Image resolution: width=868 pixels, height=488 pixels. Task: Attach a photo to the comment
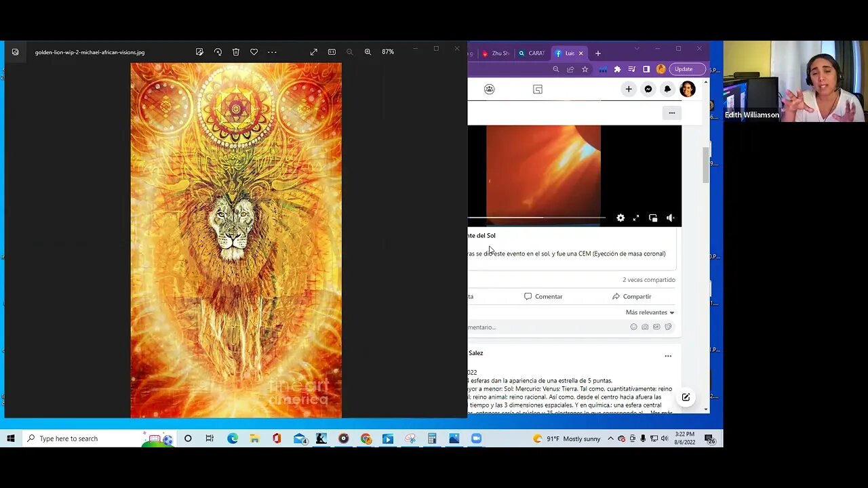[x=645, y=327]
